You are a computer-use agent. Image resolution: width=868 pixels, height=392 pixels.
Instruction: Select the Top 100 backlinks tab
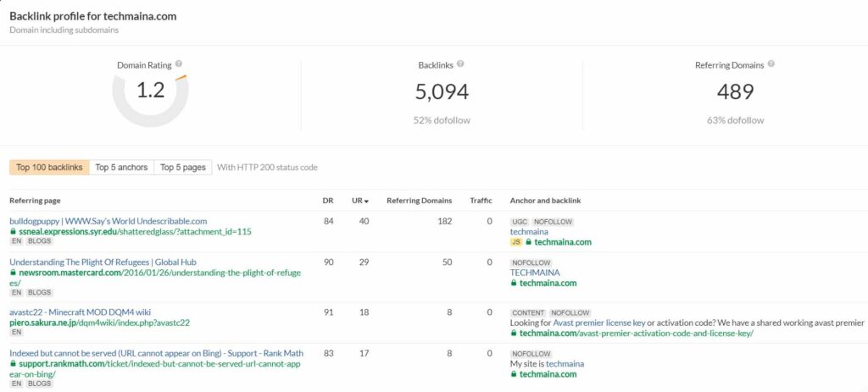click(x=49, y=167)
